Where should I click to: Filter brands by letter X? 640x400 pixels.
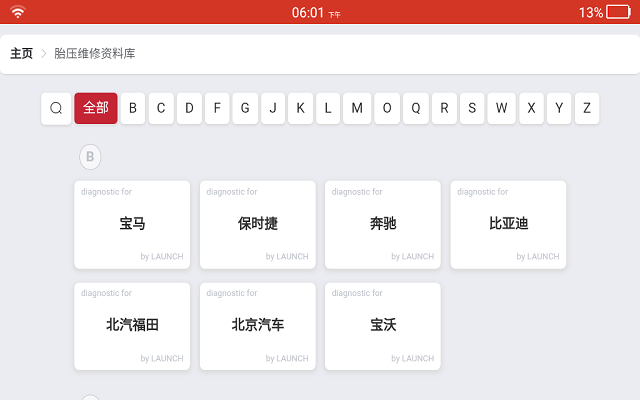(x=531, y=108)
